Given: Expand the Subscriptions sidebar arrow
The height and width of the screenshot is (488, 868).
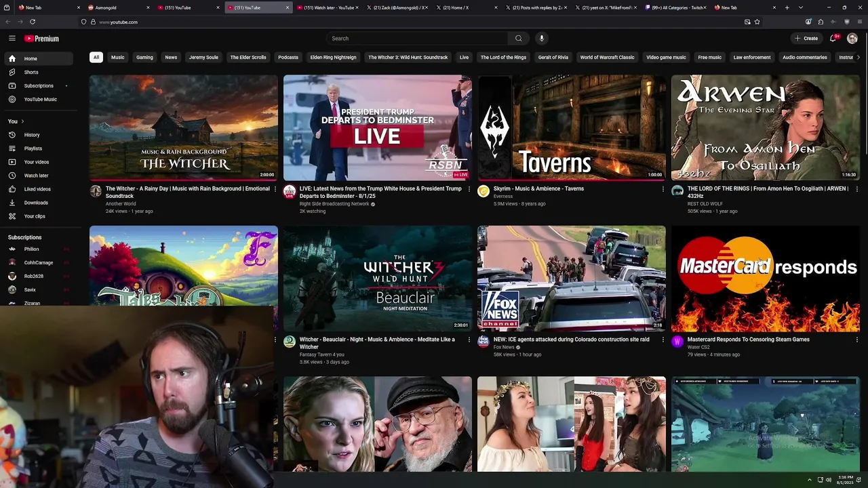Looking at the screenshot, I should tap(66, 86).
